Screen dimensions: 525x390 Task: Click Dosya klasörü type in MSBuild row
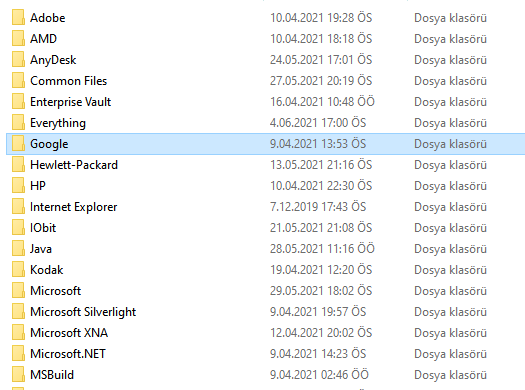tap(450, 375)
